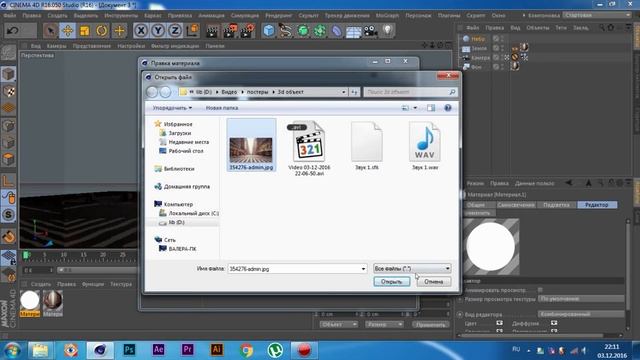The width and height of the screenshot is (640, 360).
Task: Open the file type dropdown Все файлы
Action: 412,269
